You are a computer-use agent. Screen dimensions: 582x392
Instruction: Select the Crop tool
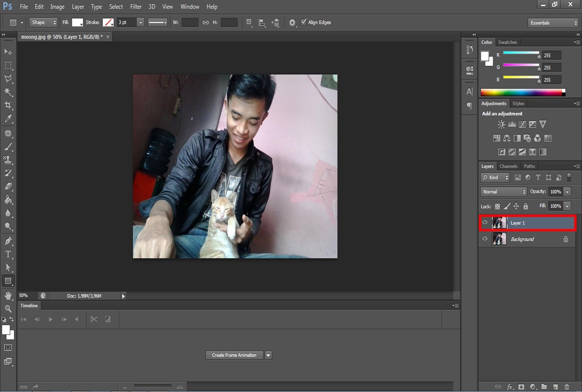coord(8,105)
